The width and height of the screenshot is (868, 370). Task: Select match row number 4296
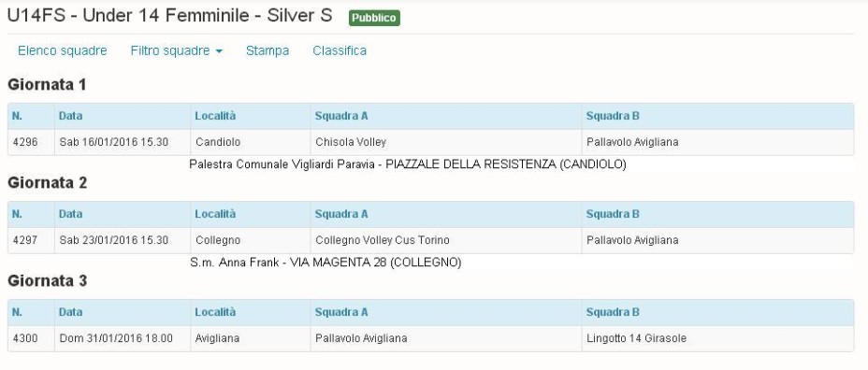(x=430, y=142)
